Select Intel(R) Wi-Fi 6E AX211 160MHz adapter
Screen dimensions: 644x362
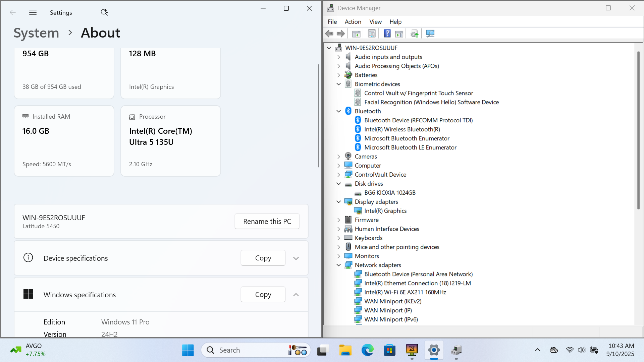tap(405, 292)
